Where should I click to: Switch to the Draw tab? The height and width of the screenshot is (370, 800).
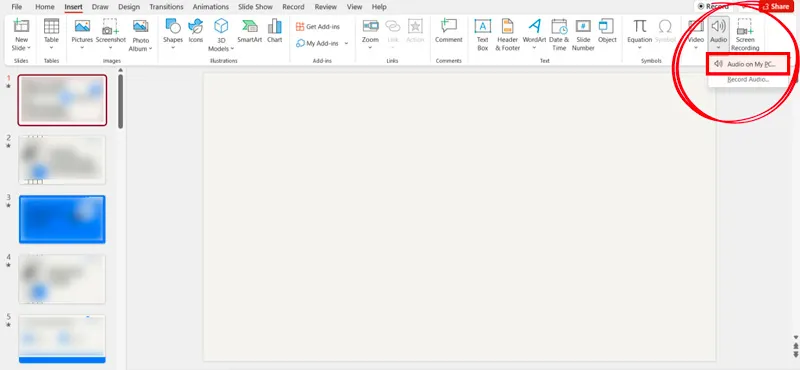(x=100, y=7)
